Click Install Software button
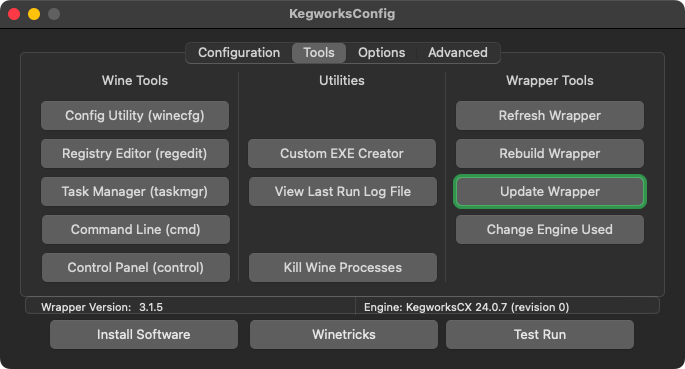This screenshot has width=685, height=369. pyautogui.click(x=144, y=335)
